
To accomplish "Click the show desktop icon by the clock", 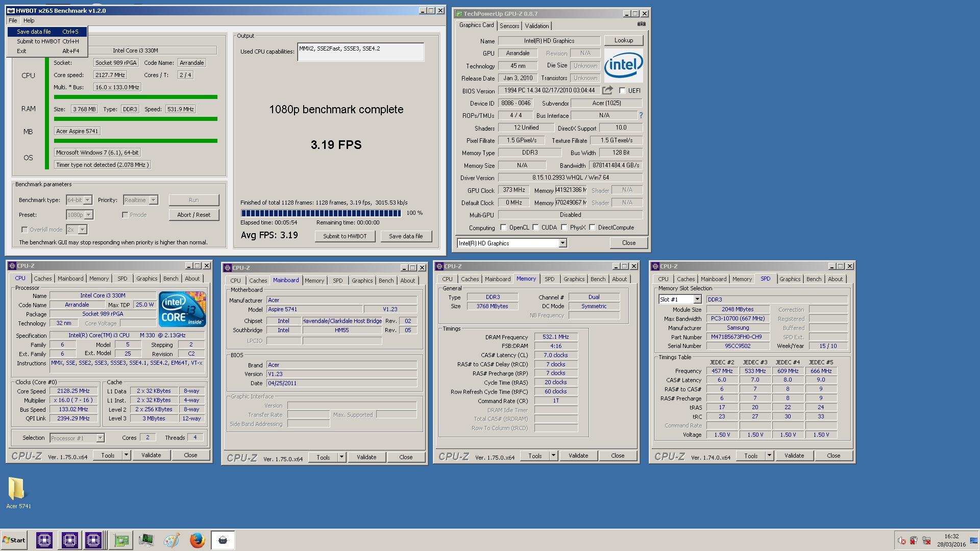I will (x=974, y=541).
